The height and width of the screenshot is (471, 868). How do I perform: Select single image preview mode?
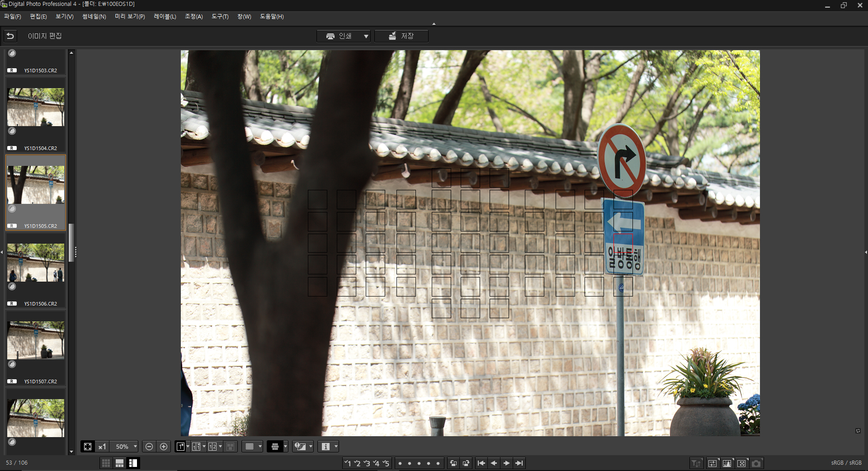pyautogui.click(x=180, y=447)
